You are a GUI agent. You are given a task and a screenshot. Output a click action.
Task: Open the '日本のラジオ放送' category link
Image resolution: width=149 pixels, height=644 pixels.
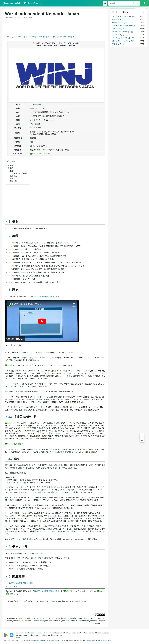[x=20, y=37]
